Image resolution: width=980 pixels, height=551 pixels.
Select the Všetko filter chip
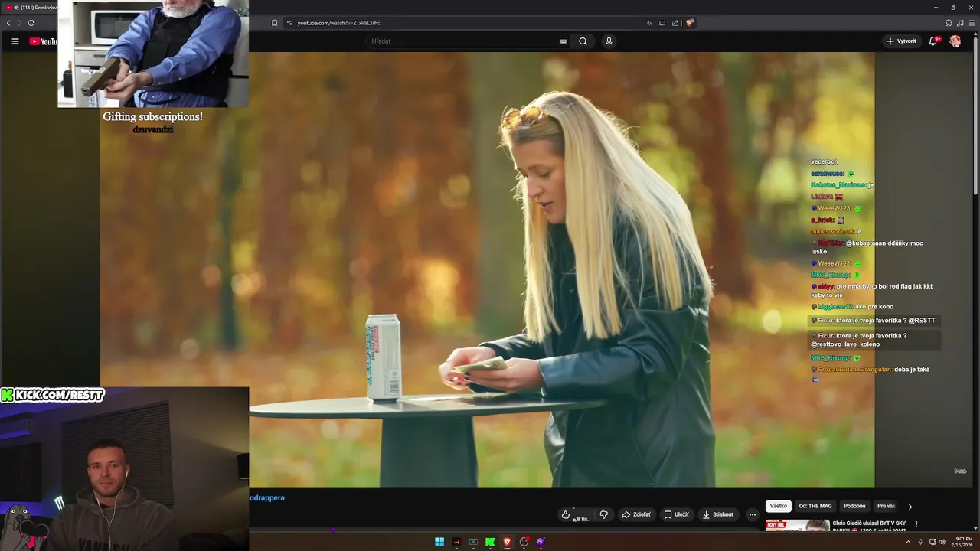[779, 506]
